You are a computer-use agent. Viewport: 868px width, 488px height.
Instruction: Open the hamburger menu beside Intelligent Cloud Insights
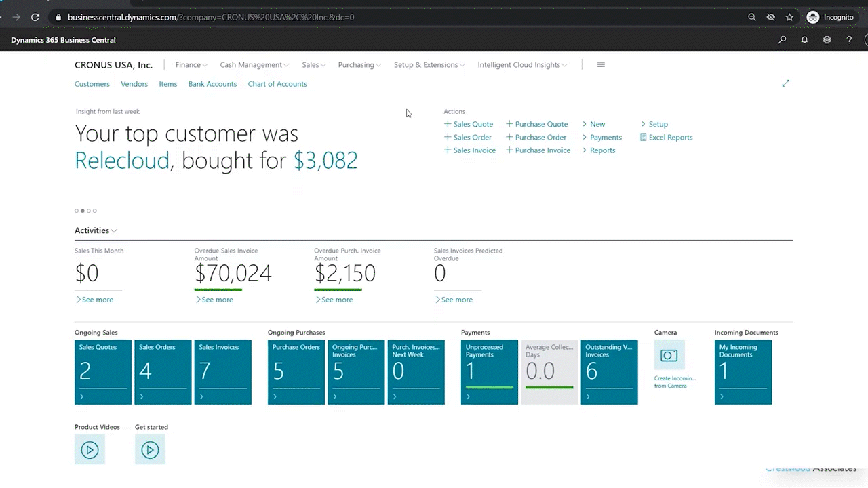tap(601, 65)
